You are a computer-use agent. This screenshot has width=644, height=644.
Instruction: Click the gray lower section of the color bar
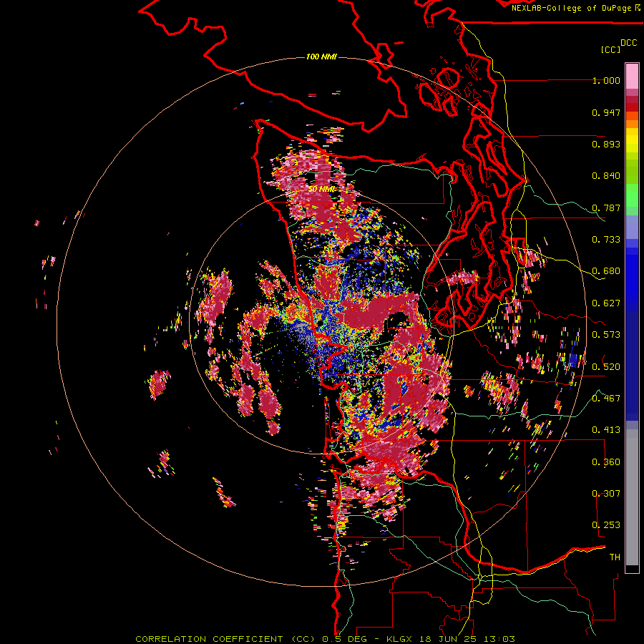[632, 497]
